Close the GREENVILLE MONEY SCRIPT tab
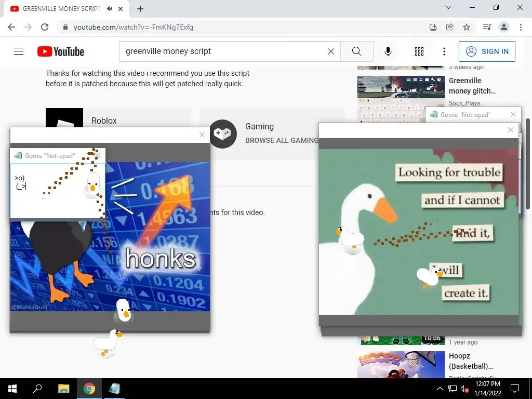Image resolution: width=532 pixels, height=399 pixels. [x=121, y=9]
